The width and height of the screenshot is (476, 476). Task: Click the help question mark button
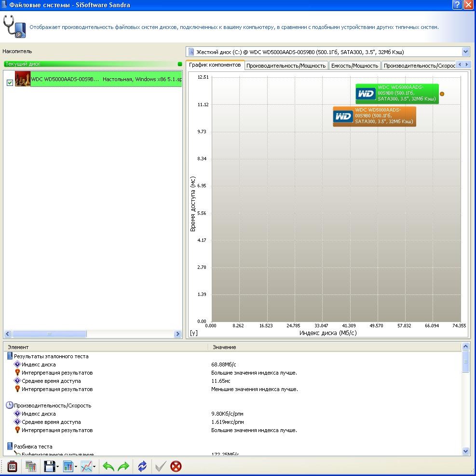point(457,4)
